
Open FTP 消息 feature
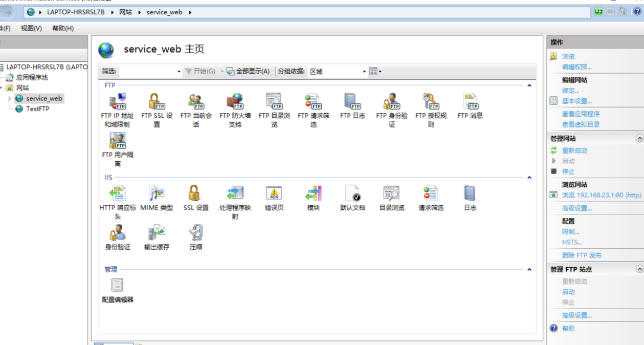coord(470,106)
